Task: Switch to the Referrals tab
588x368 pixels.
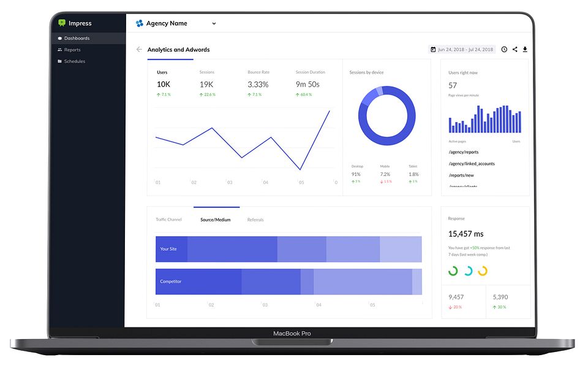Action: pos(255,220)
